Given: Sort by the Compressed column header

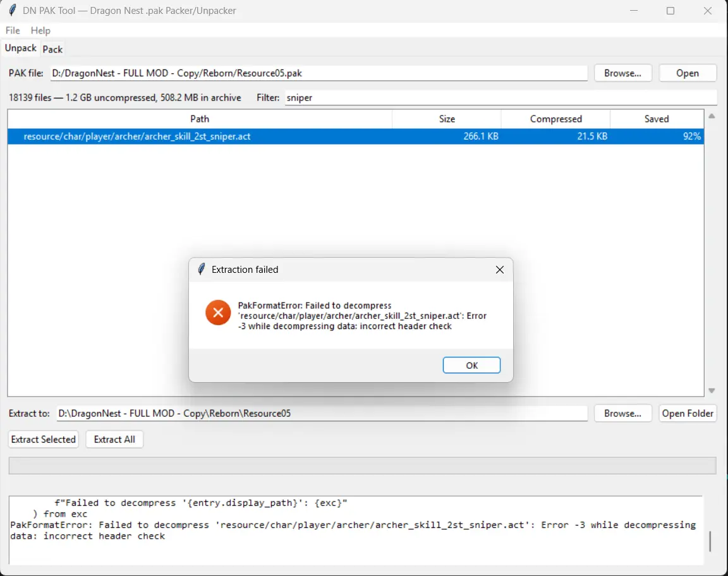Looking at the screenshot, I should [x=555, y=119].
